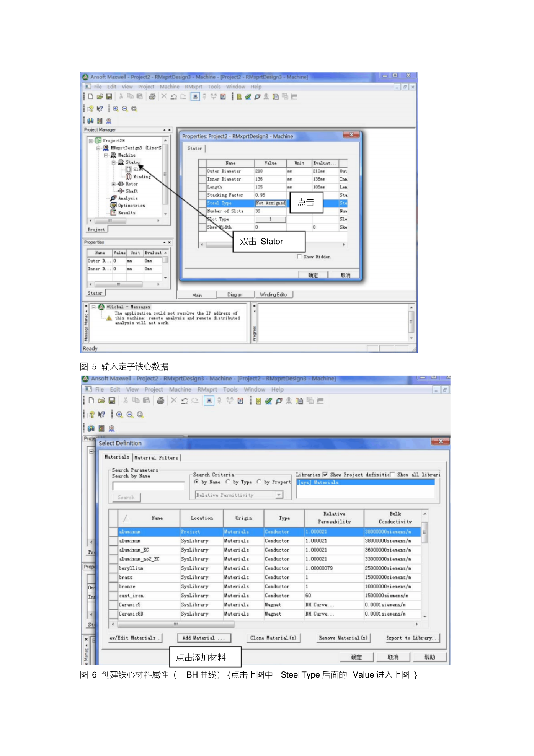Click Validate green checkmark icon in upper screenshot
534x756 pixels.
click(248, 96)
